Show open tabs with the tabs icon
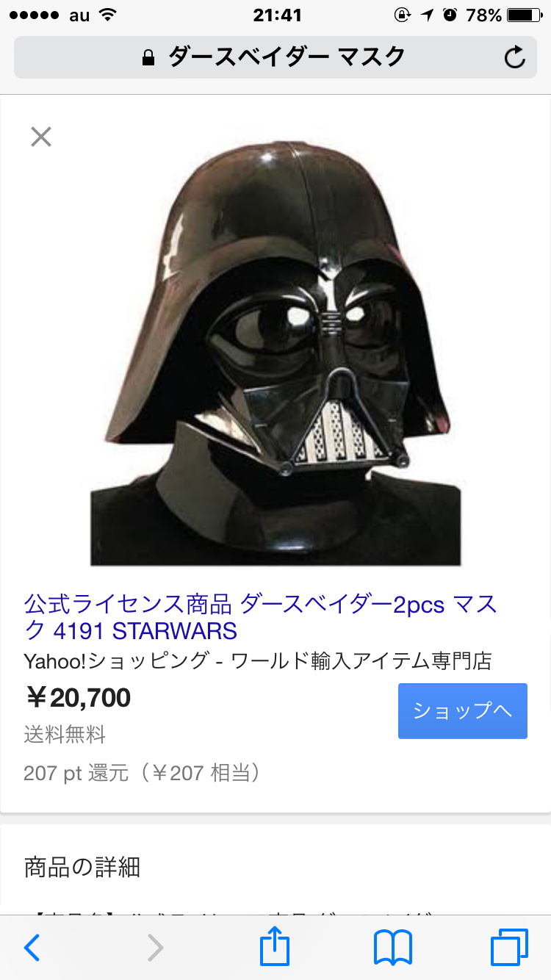 [x=509, y=948]
